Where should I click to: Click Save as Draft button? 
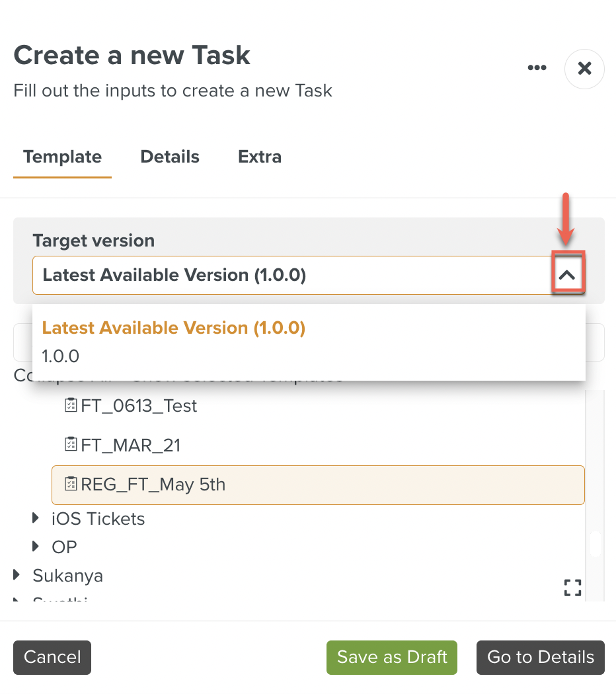(x=391, y=657)
